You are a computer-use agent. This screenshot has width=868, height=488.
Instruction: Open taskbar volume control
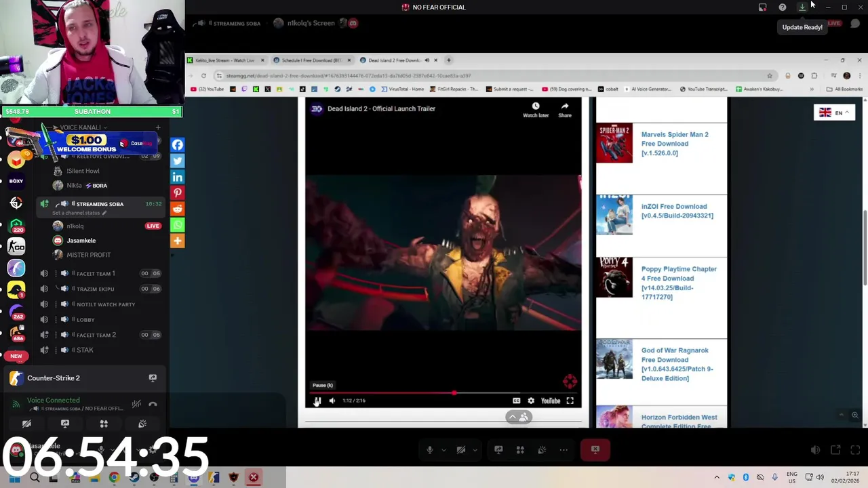820,477
